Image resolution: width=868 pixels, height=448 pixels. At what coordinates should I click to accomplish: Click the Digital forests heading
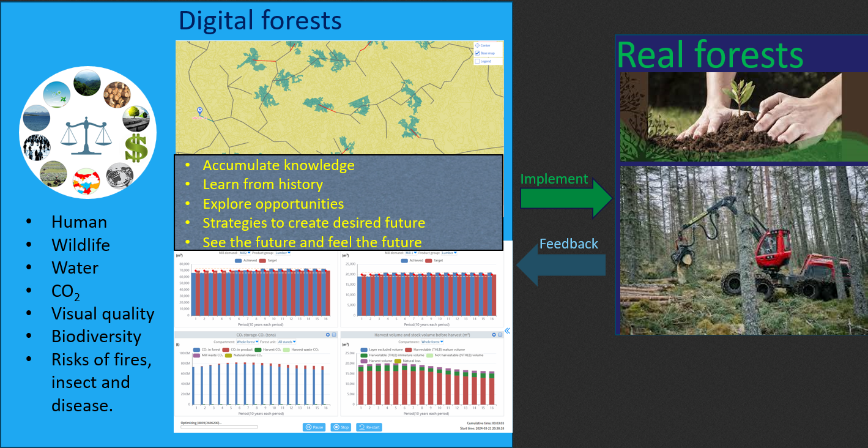coord(260,20)
